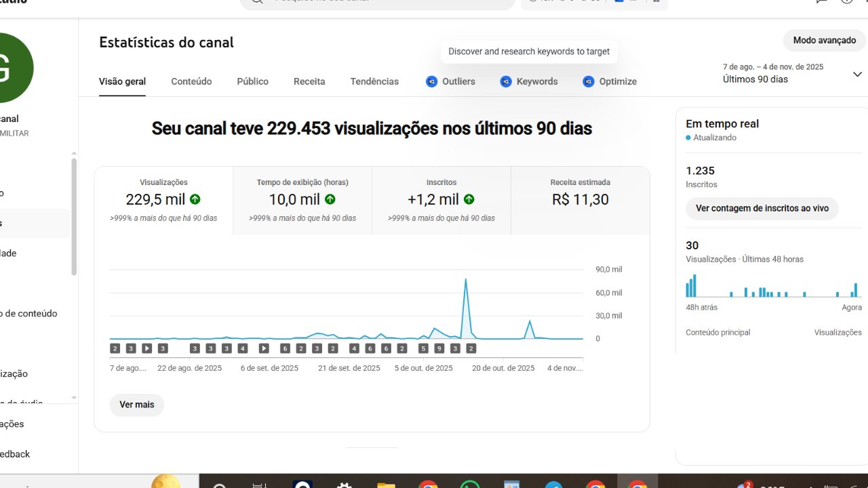This screenshot has width=868, height=488.
Task: Click the Modo avançado button
Action: [825, 41]
